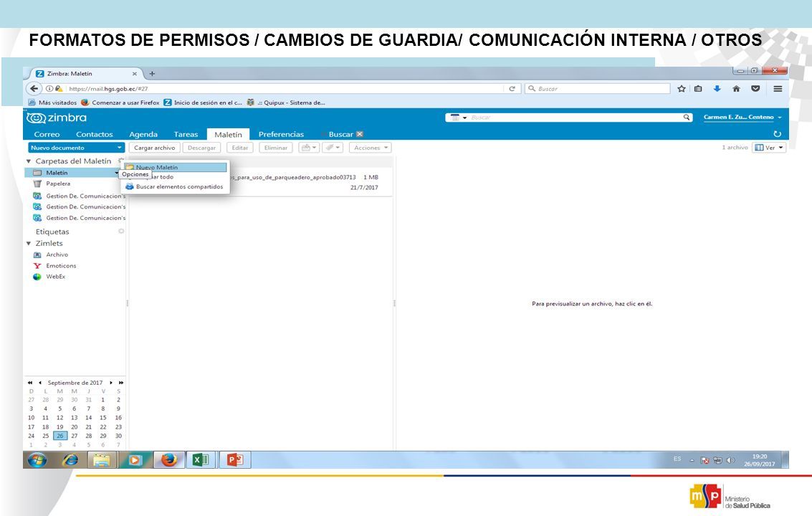Open Windows Start menu orb

37,459
